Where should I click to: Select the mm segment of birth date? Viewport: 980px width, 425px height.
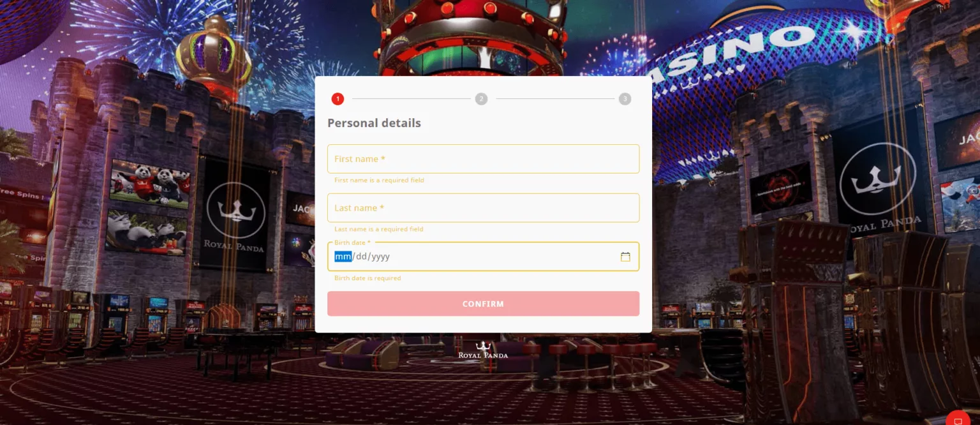click(x=343, y=257)
